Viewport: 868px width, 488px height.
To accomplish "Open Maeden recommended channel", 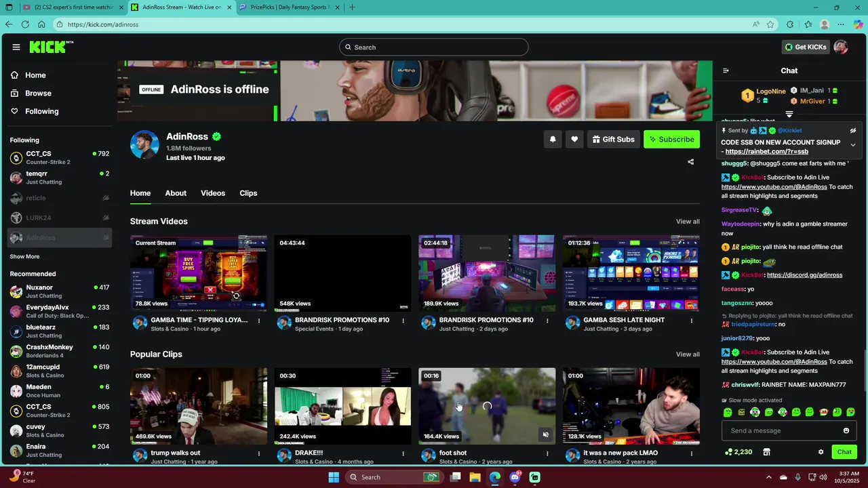I will pos(60,391).
